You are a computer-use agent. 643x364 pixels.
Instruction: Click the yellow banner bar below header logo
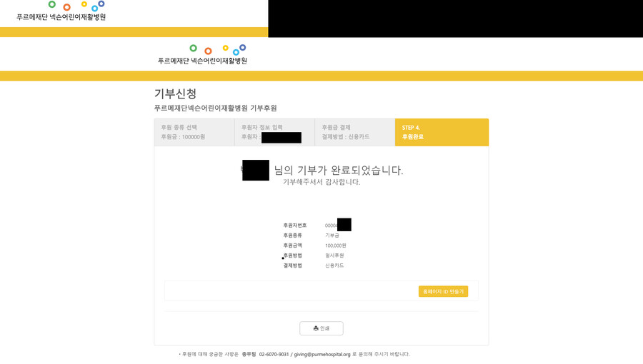point(321,76)
